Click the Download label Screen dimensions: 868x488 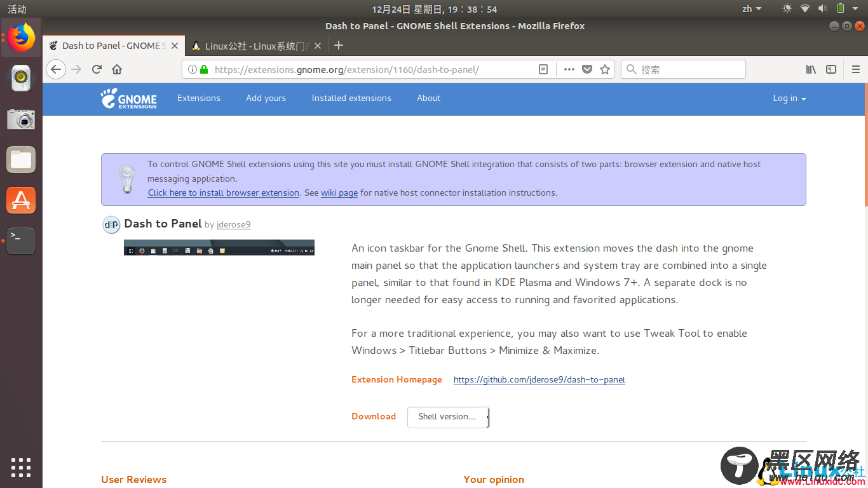click(x=374, y=417)
